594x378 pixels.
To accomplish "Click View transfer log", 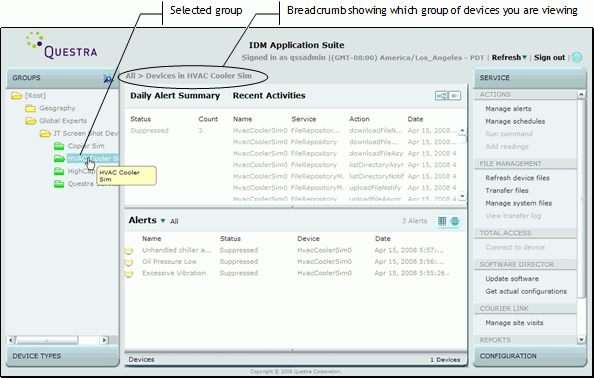I will point(513,216).
